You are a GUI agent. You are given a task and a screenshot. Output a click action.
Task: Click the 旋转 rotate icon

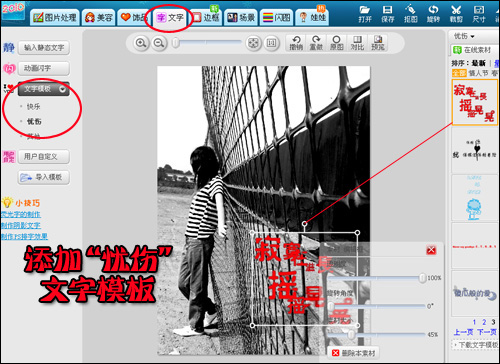(x=433, y=14)
